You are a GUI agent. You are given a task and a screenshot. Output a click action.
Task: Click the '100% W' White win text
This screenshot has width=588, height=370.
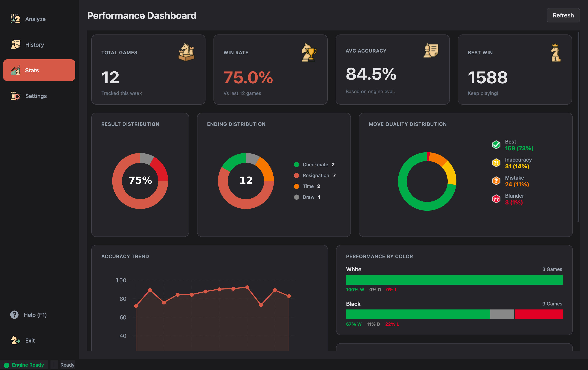point(355,290)
